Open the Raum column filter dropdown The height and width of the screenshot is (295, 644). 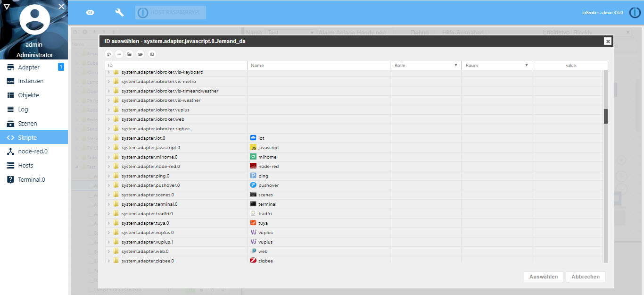[527, 65]
